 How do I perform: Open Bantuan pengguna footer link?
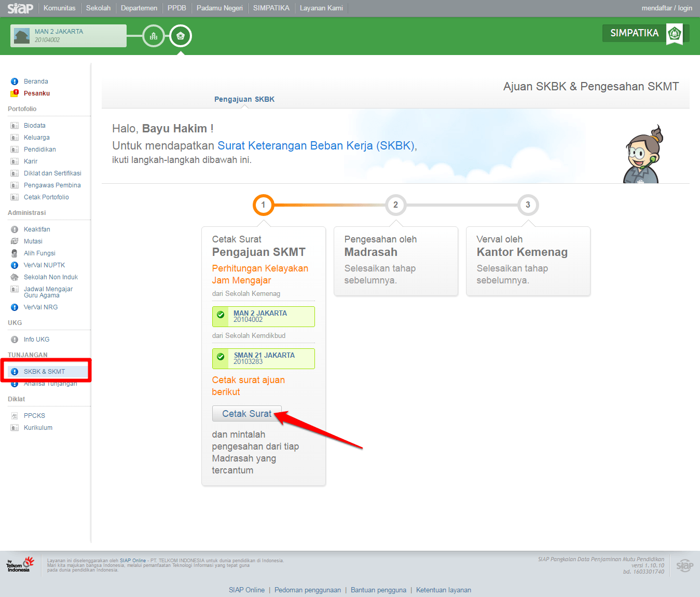click(x=378, y=590)
